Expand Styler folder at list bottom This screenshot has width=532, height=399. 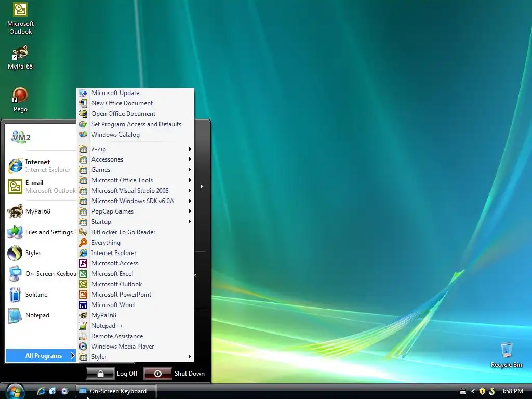[x=136, y=357]
